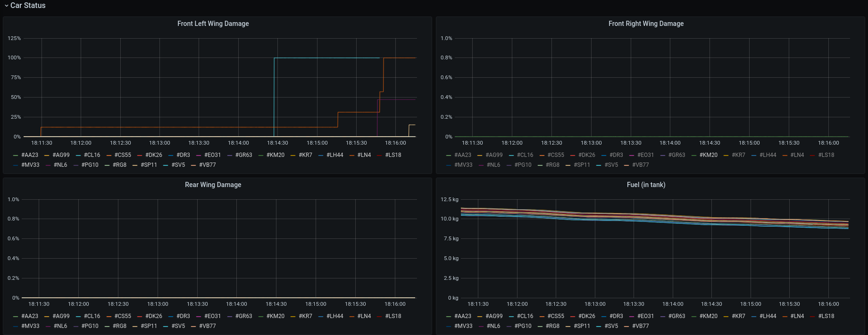This screenshot has height=335, width=868.
Task: Toggle #CL16 series in Front Left Wing legend
Action: coord(92,155)
